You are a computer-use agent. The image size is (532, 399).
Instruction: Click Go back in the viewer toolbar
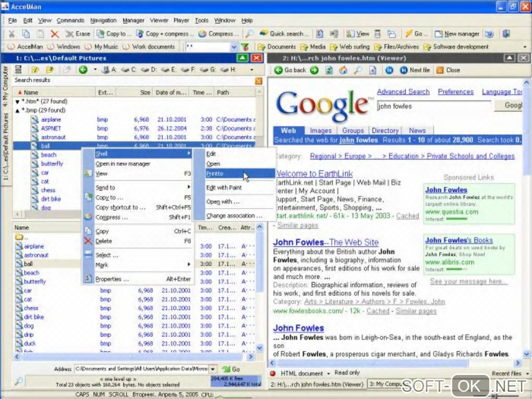coord(291,70)
